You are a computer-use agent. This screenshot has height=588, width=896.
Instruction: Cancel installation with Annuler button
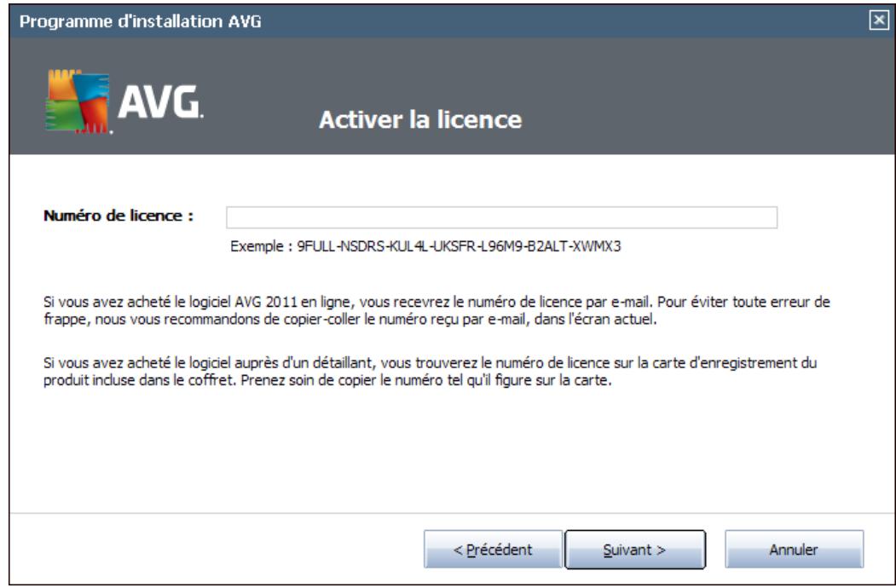pyautogui.click(x=794, y=549)
